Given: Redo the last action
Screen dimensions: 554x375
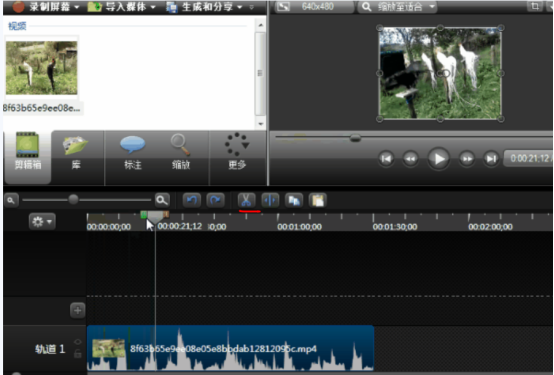Looking at the screenshot, I should pos(215,200).
